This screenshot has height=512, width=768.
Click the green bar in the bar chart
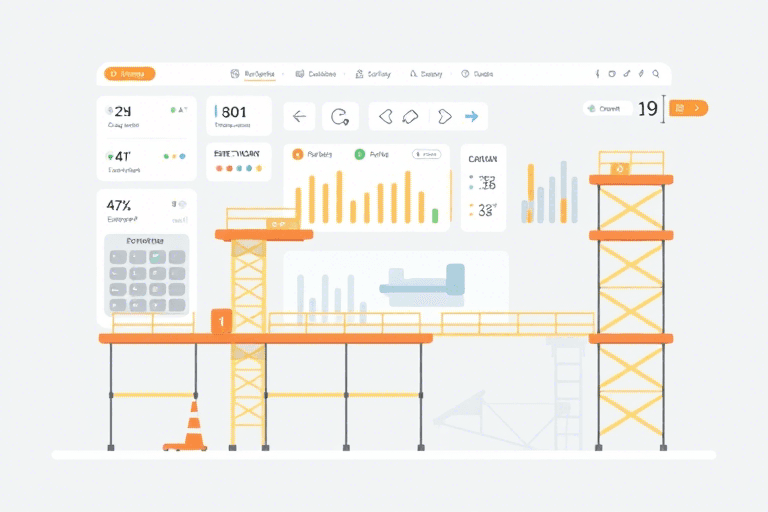435,215
